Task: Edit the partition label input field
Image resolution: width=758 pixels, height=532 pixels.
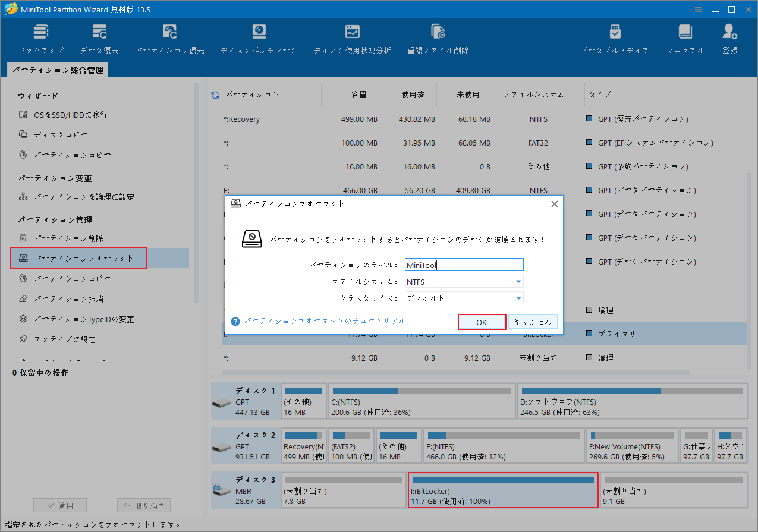Action: point(464,264)
